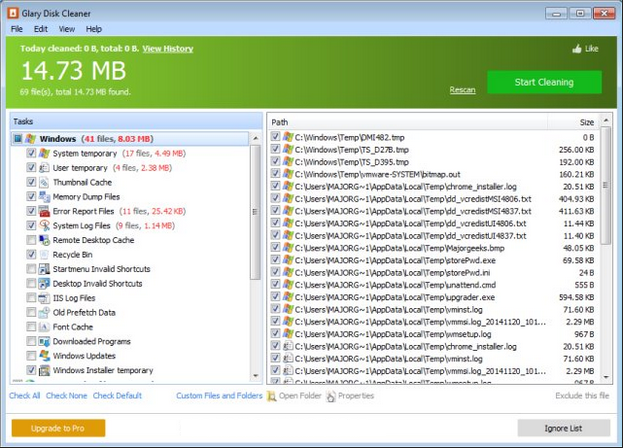623x448 pixels.
Task: Check the Windows Updates checkbox
Action: (x=31, y=355)
